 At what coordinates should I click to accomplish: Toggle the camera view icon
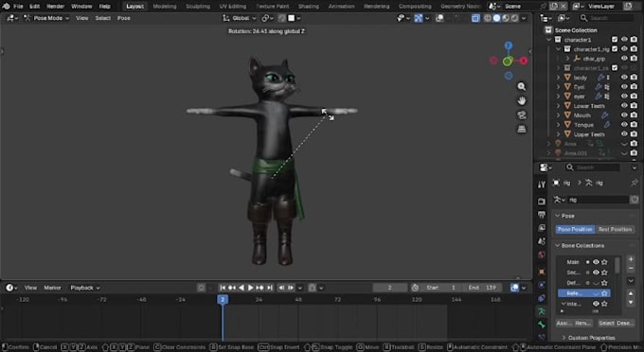pos(522,114)
